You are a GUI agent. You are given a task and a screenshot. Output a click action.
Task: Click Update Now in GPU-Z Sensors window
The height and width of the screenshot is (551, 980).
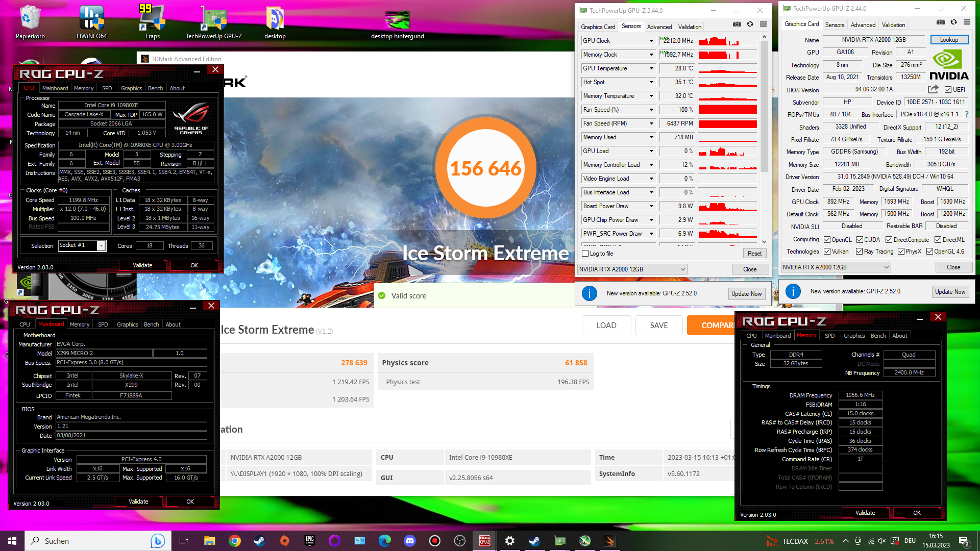746,294
